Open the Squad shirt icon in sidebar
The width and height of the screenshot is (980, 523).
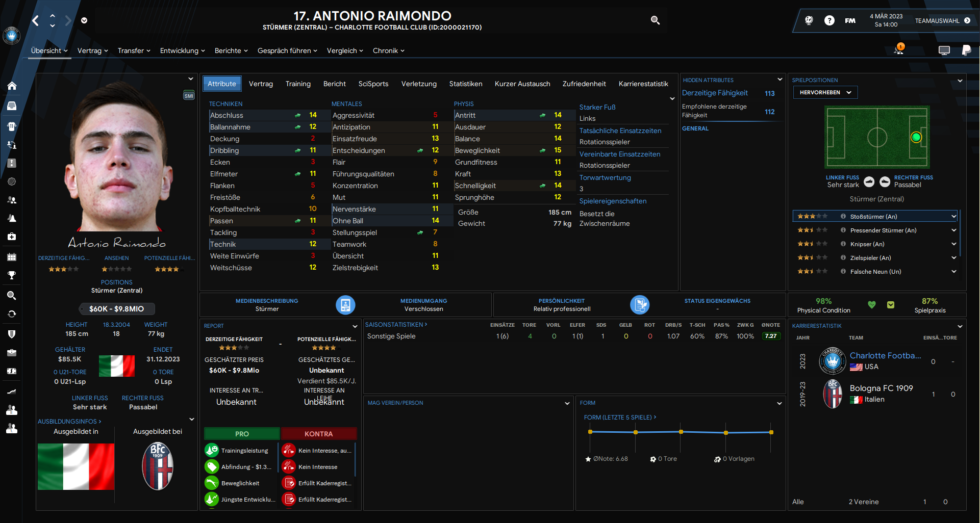pyautogui.click(x=12, y=126)
